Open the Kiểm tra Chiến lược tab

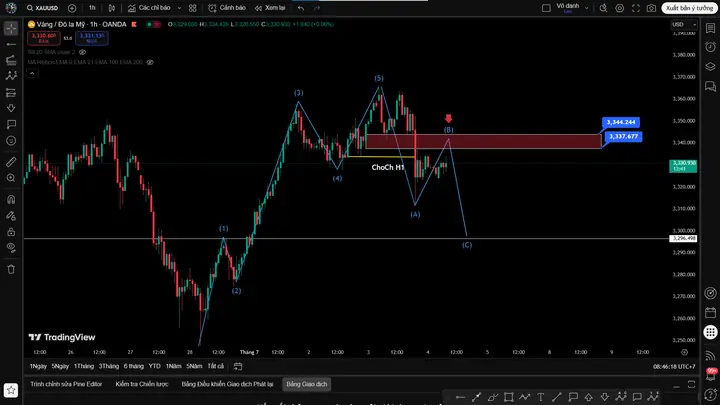pyautogui.click(x=142, y=384)
